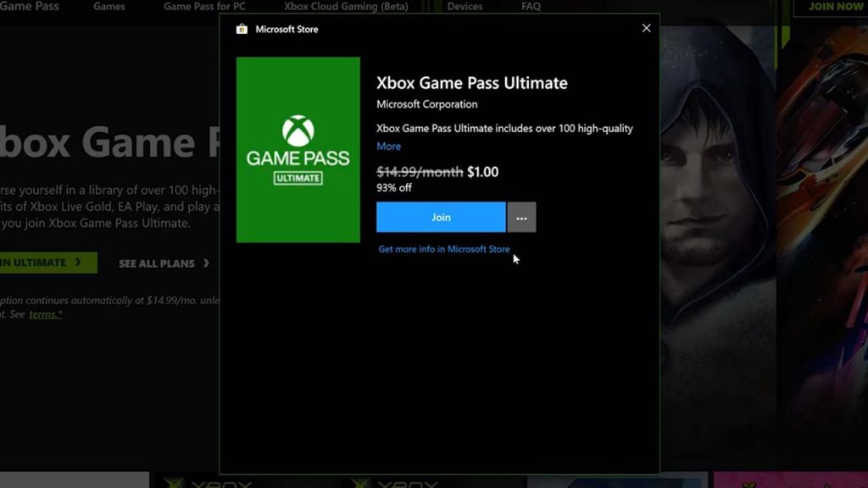Click the Join button
Image resolution: width=868 pixels, height=488 pixels.
coord(441,217)
